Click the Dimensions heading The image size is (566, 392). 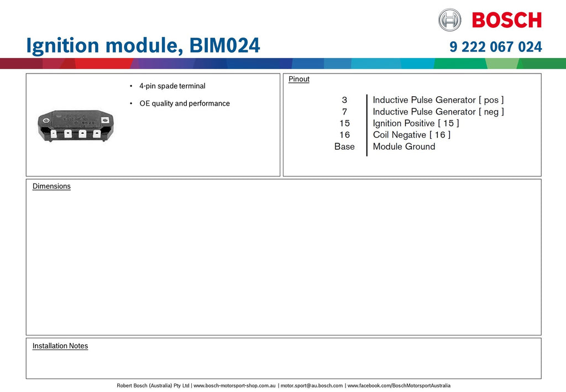[x=51, y=186]
